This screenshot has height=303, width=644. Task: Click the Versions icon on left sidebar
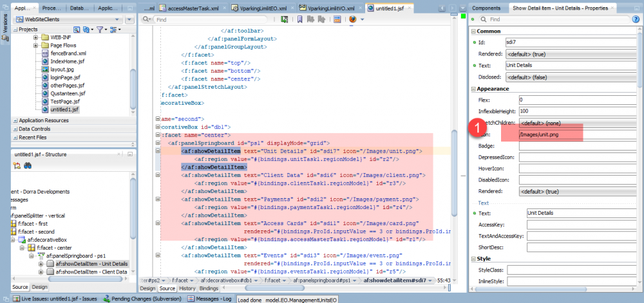coord(5,26)
